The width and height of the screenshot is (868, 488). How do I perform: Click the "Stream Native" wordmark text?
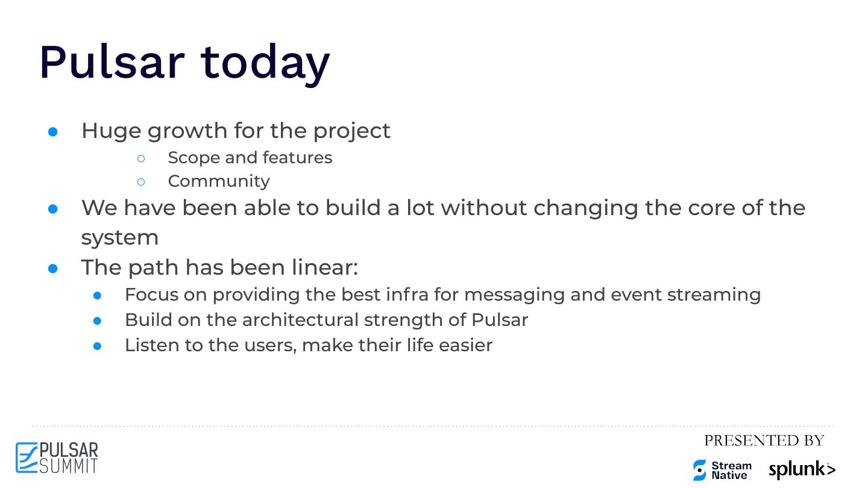(x=731, y=471)
